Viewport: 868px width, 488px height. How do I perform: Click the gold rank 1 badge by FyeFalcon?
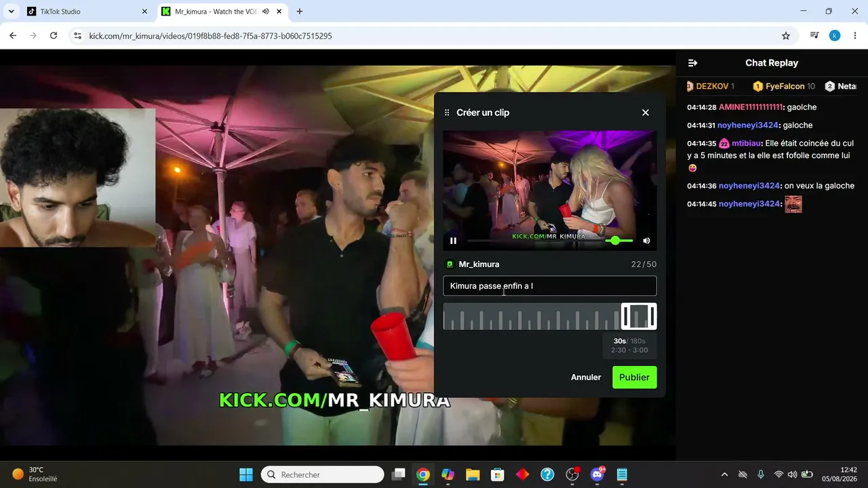click(758, 86)
